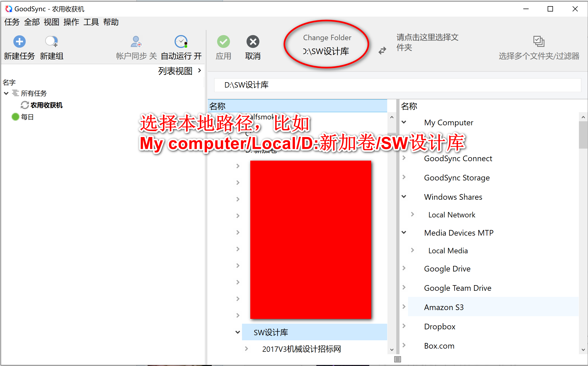Expand the Google Team Drive node
The height and width of the screenshot is (366, 588).
pyautogui.click(x=404, y=287)
